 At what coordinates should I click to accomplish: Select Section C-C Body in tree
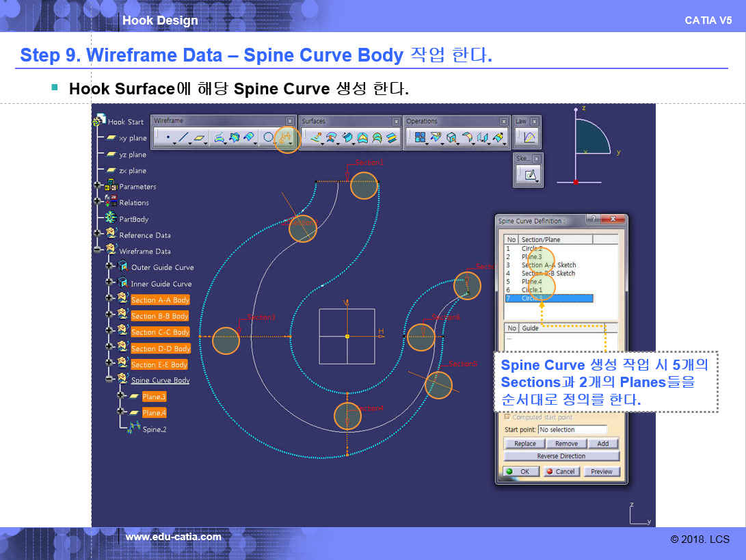[160, 332]
